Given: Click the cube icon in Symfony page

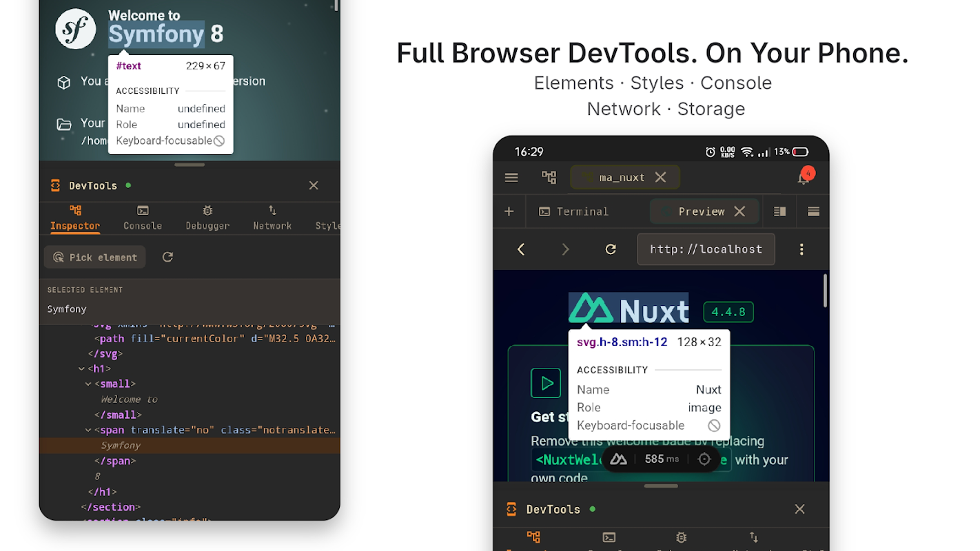Looking at the screenshot, I should coord(64,83).
